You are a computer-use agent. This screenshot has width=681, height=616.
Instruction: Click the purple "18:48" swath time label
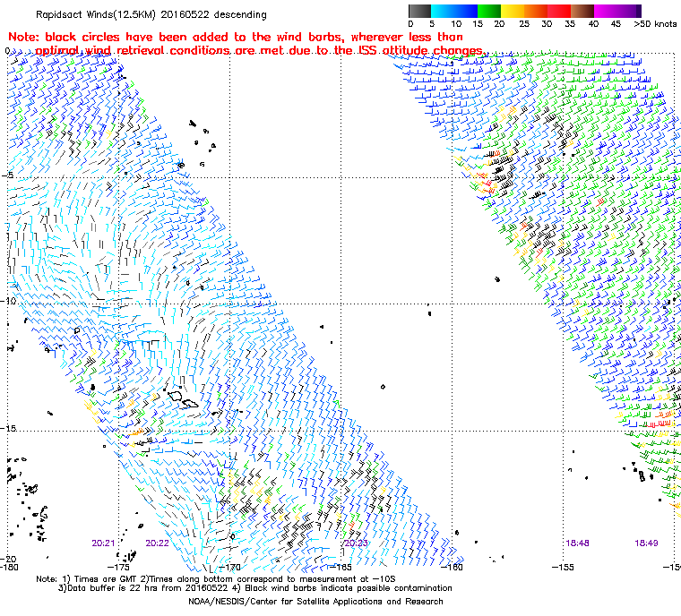coord(577,543)
